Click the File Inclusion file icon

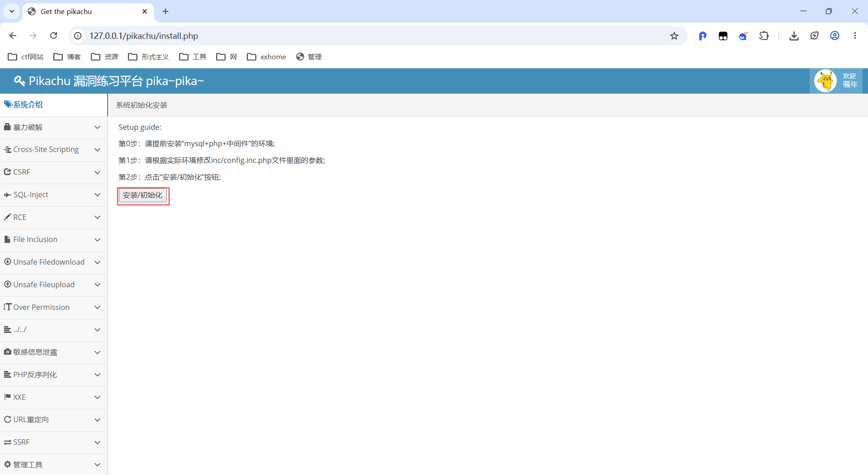(x=7, y=239)
